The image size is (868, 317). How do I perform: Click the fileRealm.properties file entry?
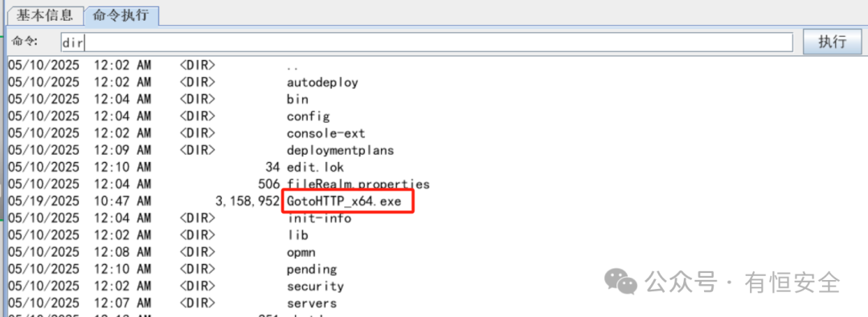point(358,185)
